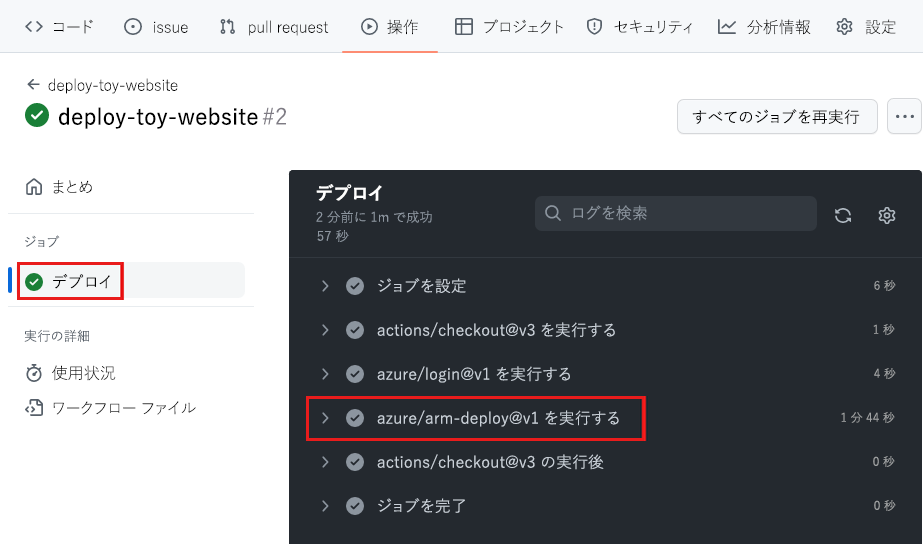Screen dimensions: 923x544
Task: Open the 操作 (Actions) tab
Action: [x=390, y=26]
